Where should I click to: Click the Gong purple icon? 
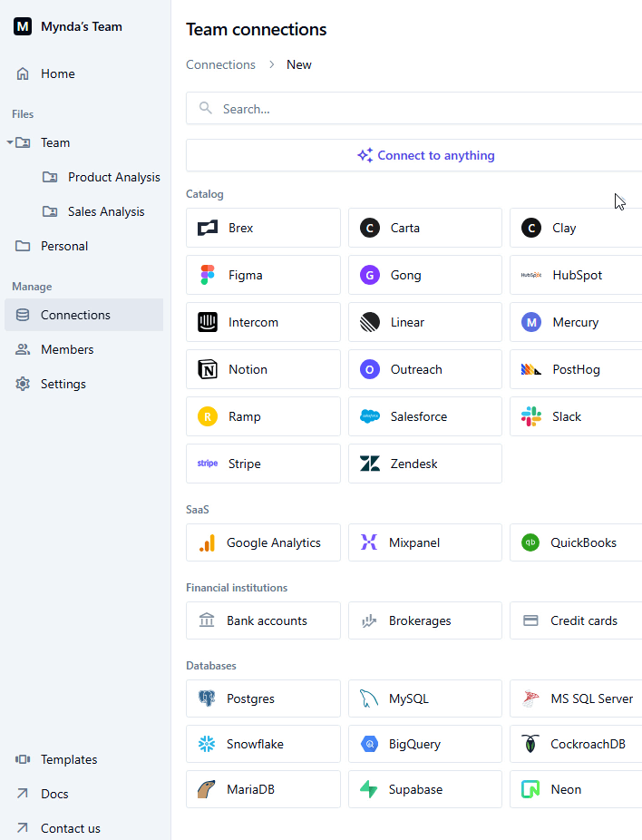(369, 276)
